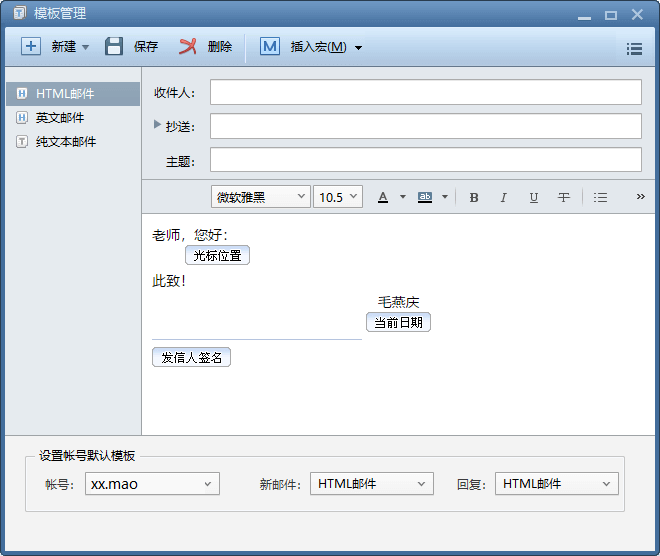Expand more formatting tools with the chevron
660x556 pixels.
641,197
